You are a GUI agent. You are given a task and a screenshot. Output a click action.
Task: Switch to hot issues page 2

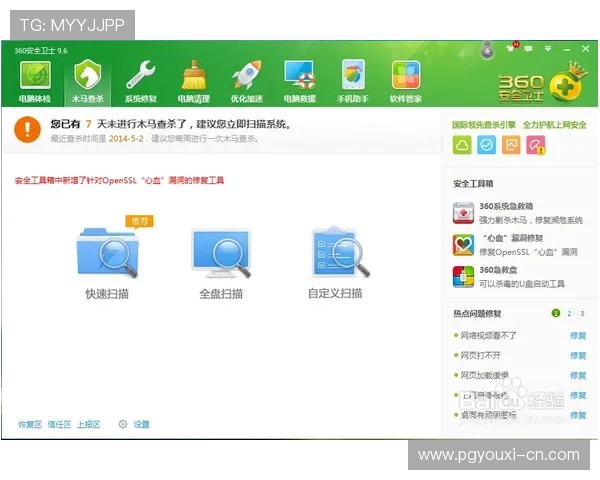569,313
